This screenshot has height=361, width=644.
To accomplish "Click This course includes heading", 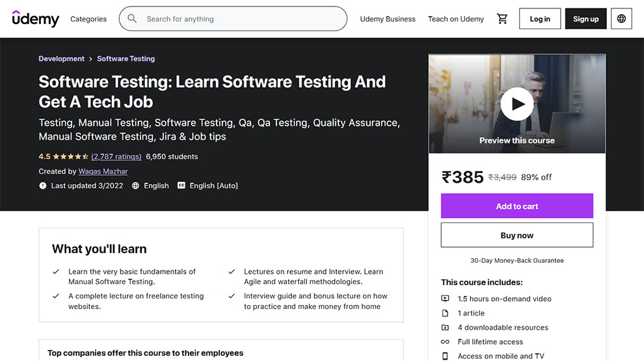I will (482, 282).
